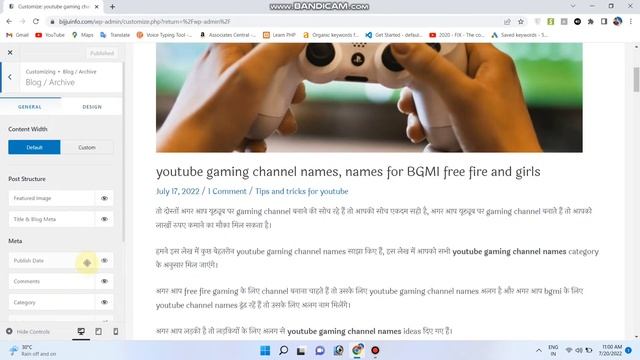Open the tab search dropdown arrow
Image resolution: width=640 pixels, height=360 pixels.
click(x=573, y=6)
